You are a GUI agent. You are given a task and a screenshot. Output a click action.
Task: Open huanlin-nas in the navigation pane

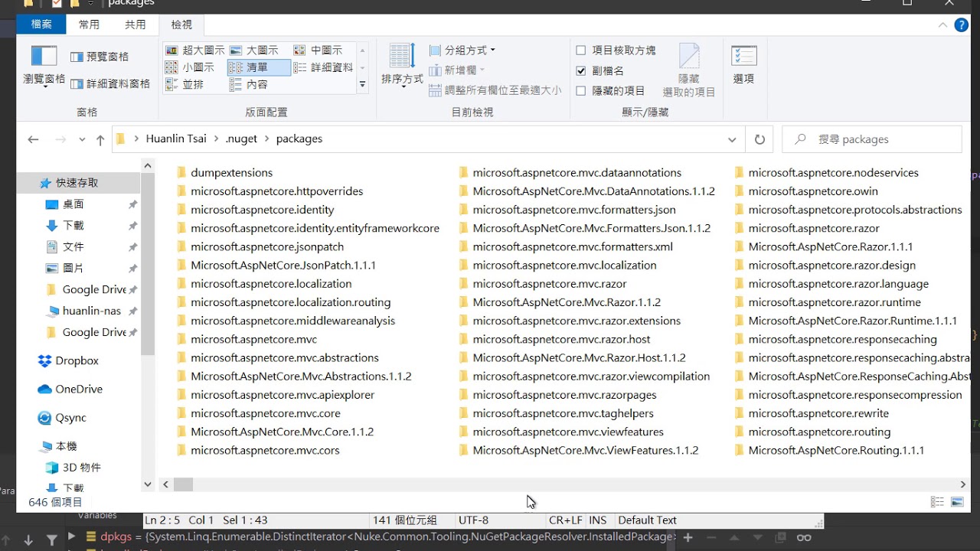click(83, 311)
